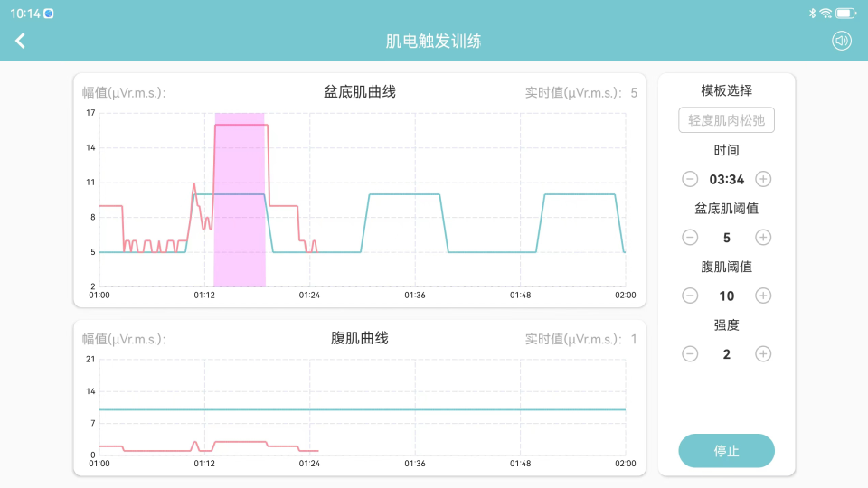This screenshot has width=868, height=488.
Task: Tap the Wi-Fi status bar icon
Action: tap(826, 14)
